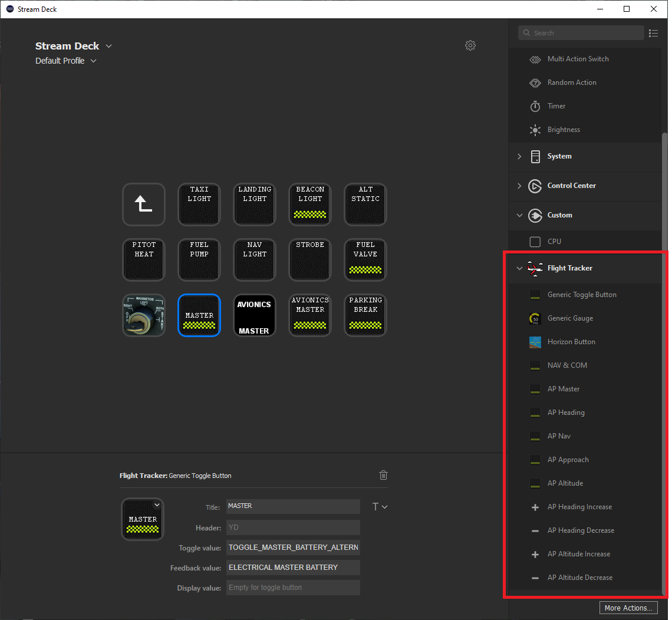672x620 pixels.
Task: Minimize the Stream Deck window
Action: [600, 9]
